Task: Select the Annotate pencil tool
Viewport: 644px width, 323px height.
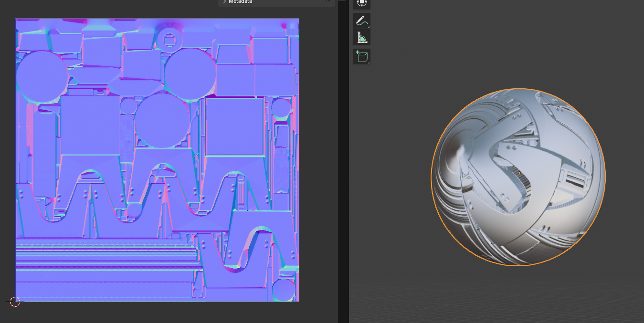Action: click(361, 21)
